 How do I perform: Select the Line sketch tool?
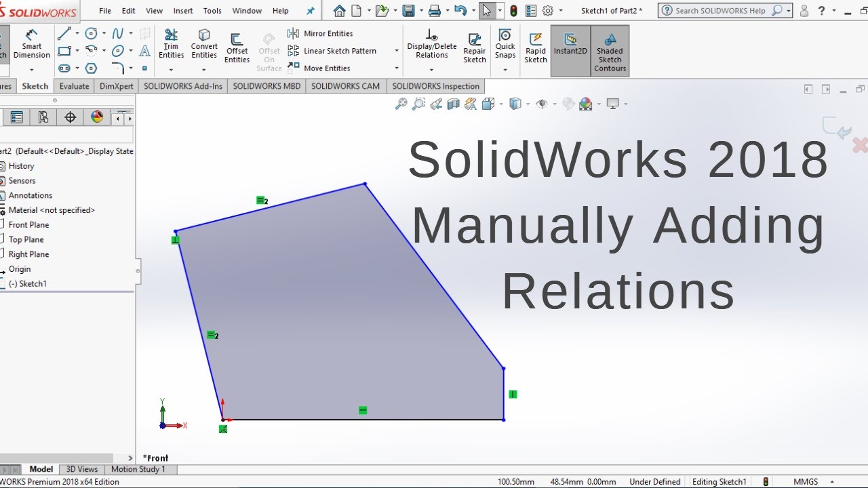[64, 34]
